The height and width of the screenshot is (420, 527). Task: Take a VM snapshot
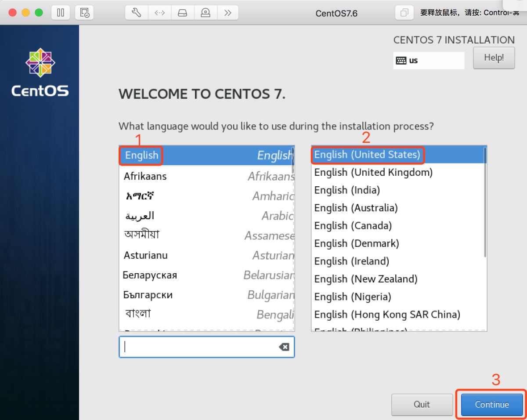(84, 12)
